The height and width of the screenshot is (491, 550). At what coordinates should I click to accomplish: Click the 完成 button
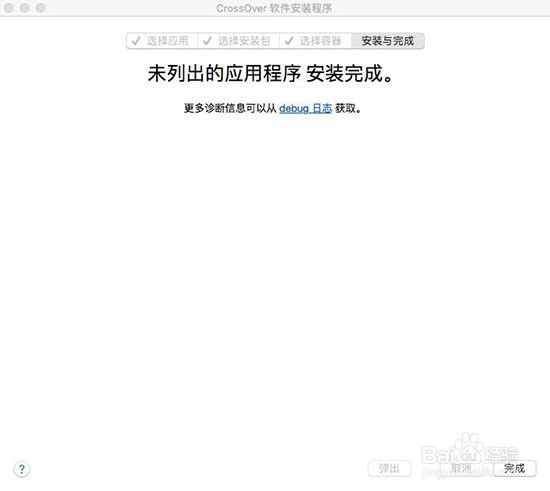coord(515,468)
